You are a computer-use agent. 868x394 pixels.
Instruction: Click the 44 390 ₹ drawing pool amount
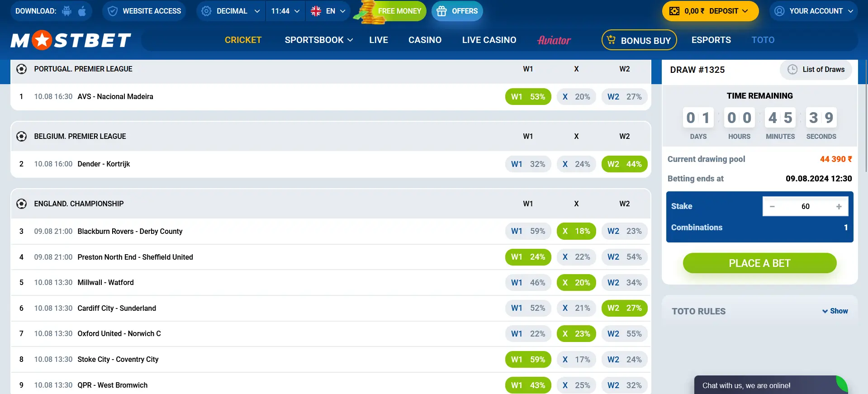(x=836, y=159)
